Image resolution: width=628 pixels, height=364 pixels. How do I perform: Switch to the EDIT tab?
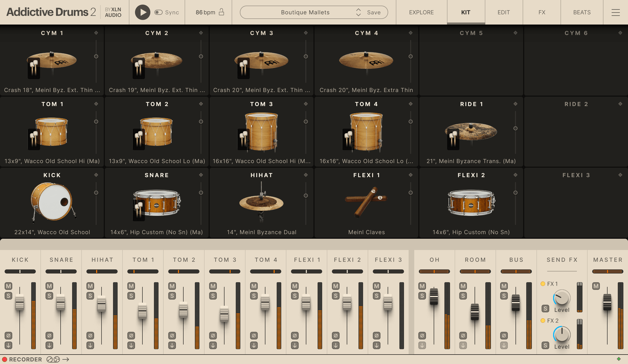coord(503,12)
